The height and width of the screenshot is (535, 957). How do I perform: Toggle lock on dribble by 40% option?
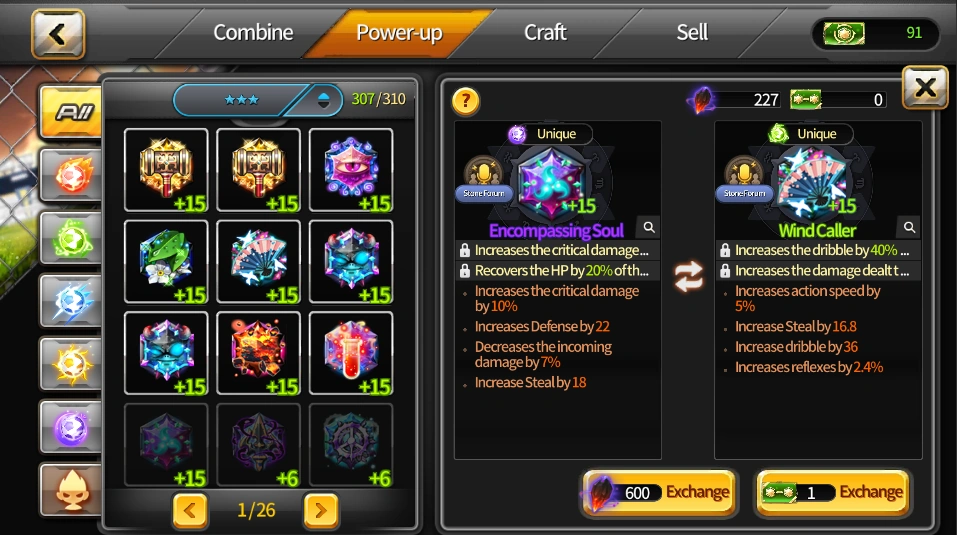click(725, 250)
